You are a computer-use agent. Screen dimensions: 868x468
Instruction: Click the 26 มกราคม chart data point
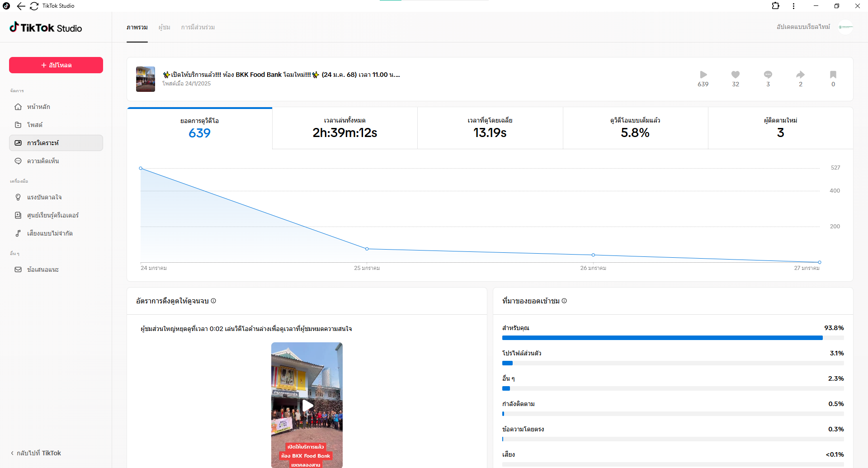[x=594, y=255]
